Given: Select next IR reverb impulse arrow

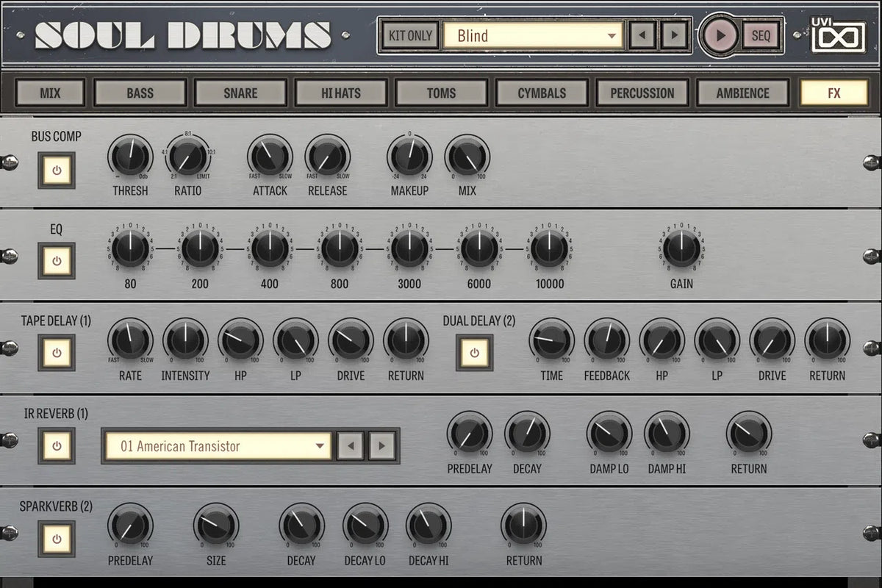Looking at the screenshot, I should click(x=382, y=445).
